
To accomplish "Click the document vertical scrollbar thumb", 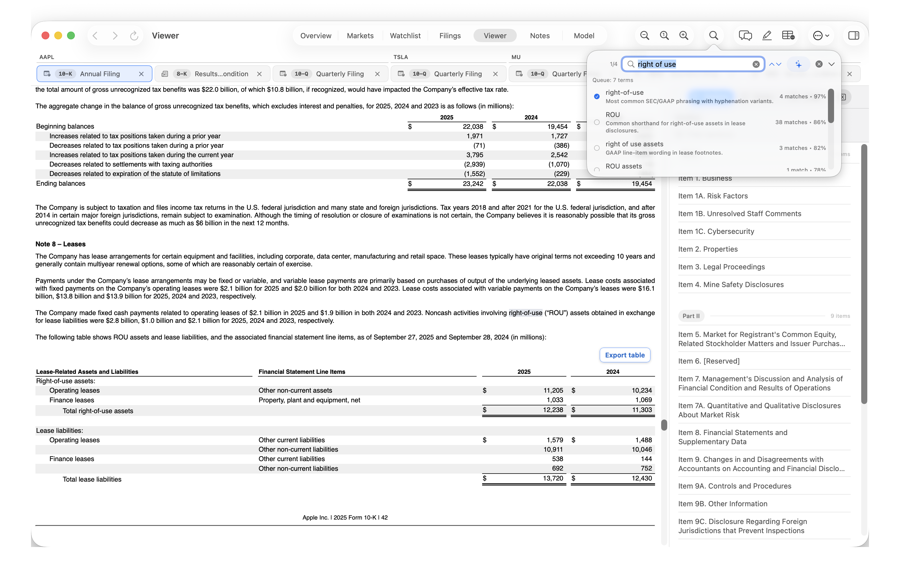I will click(x=664, y=425).
